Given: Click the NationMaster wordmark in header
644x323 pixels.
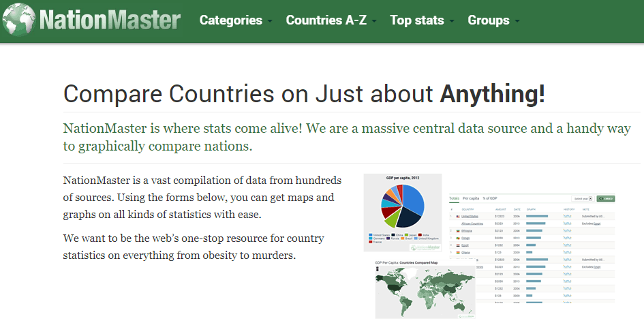Looking at the screenshot, I should [110, 20].
